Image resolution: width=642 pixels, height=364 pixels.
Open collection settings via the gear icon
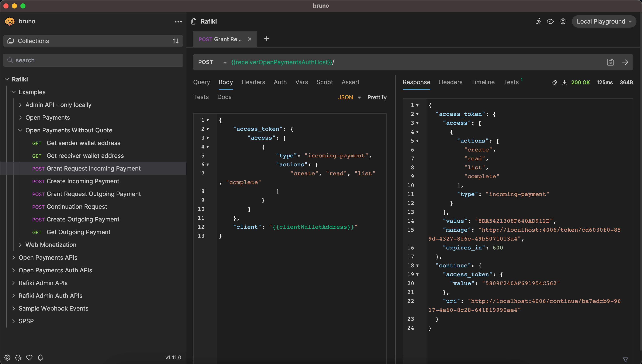click(x=563, y=21)
